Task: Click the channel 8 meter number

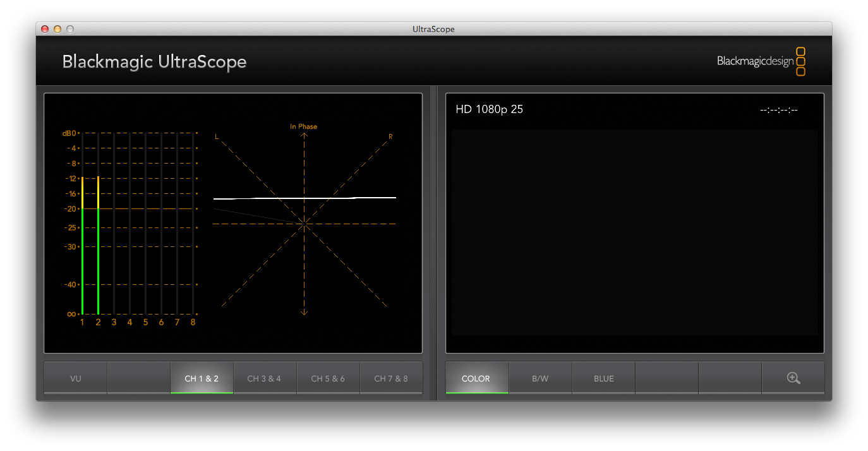Action: [193, 322]
